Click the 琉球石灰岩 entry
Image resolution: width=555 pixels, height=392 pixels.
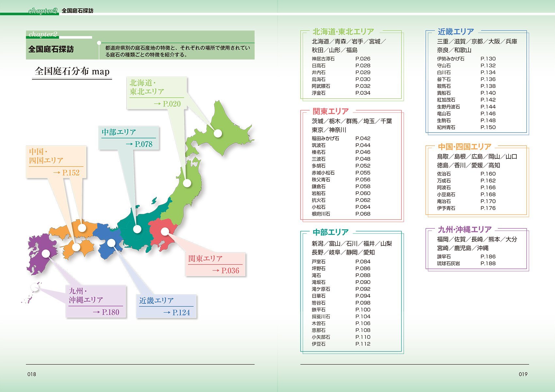point(466,264)
